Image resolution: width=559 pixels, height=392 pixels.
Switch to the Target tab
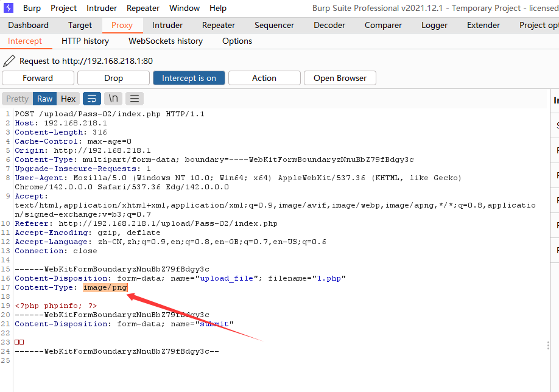(x=80, y=26)
